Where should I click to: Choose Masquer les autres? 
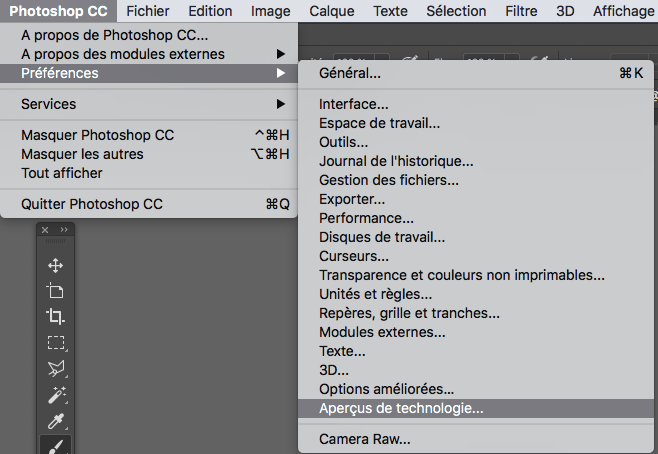pyautogui.click(x=149, y=154)
